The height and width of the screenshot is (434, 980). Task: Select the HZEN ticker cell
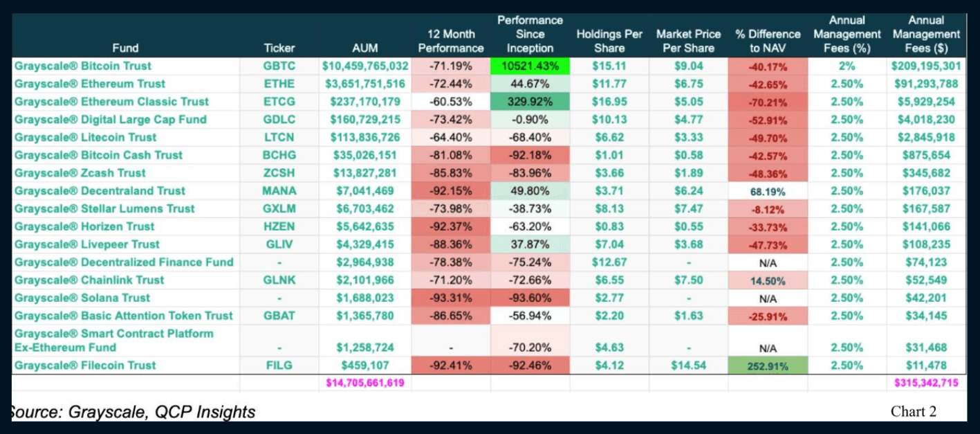279,227
